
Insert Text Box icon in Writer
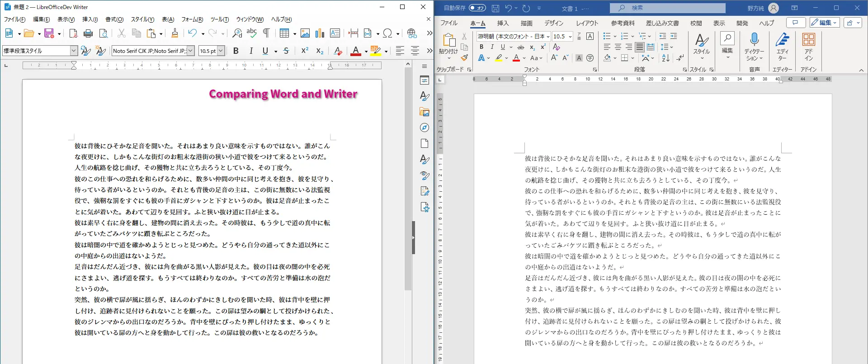335,33
